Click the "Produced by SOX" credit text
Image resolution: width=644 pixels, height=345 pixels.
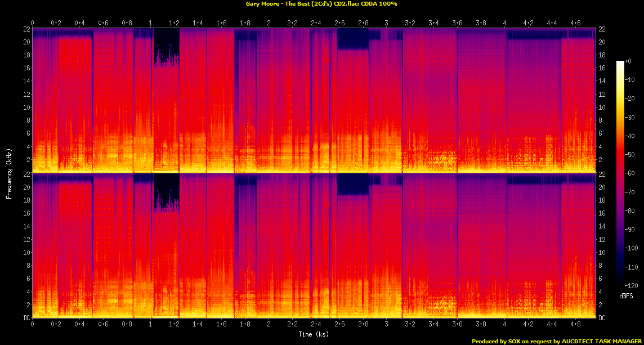point(557,341)
